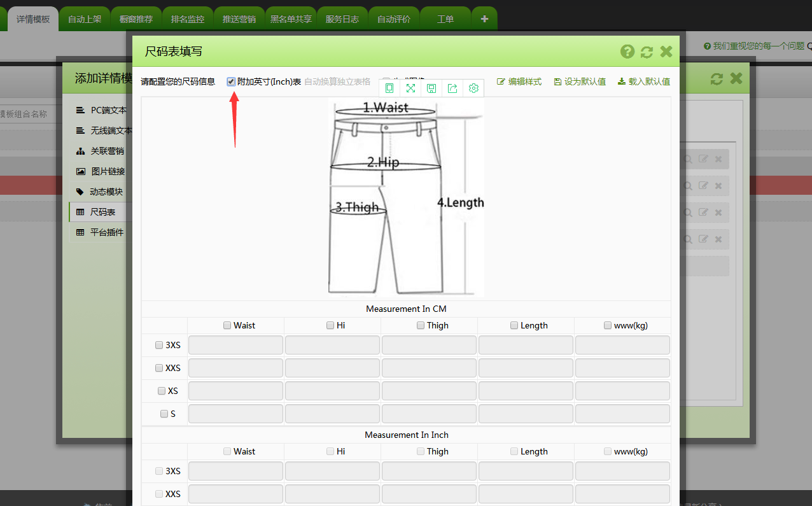
Task: Click the fullscreen expand arrows icon
Action: click(410, 88)
